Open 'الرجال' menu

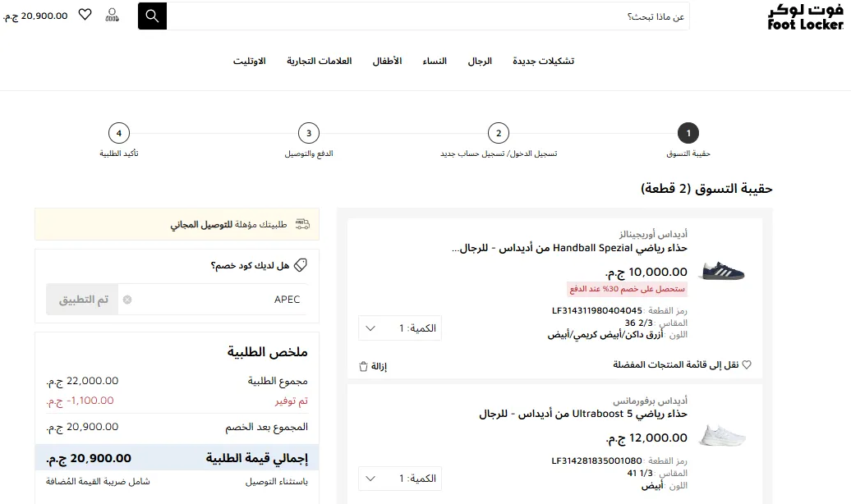tap(480, 61)
